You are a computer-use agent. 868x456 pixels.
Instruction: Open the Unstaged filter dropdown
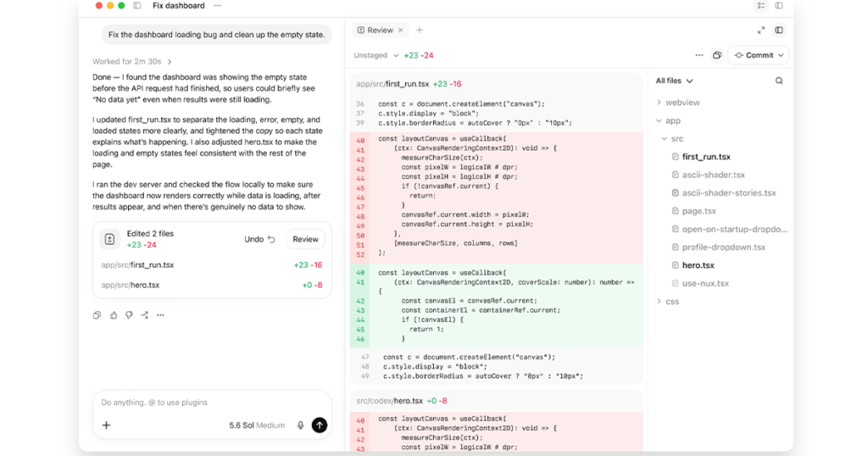pos(376,55)
